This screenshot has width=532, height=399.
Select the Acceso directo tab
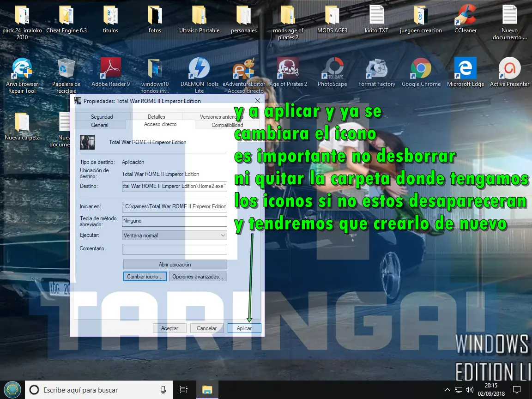coord(160,124)
